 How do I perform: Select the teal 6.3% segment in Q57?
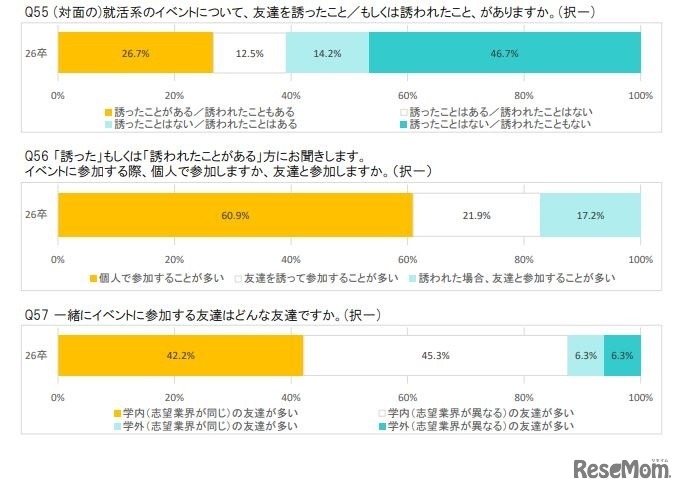point(622,354)
